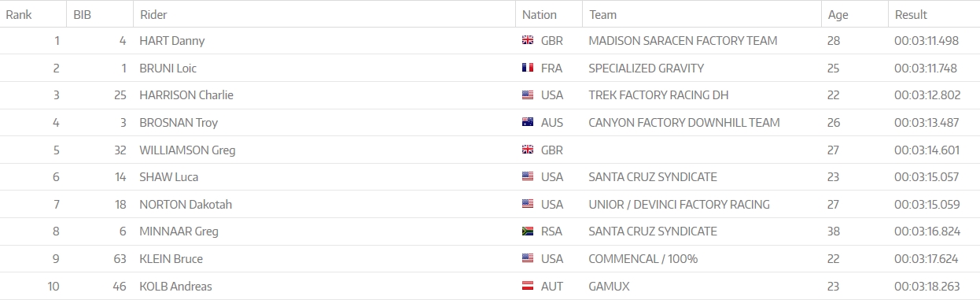Click NORTON Dakotah rider name
Image resolution: width=980 pixels, height=300 pixels.
coord(186,205)
